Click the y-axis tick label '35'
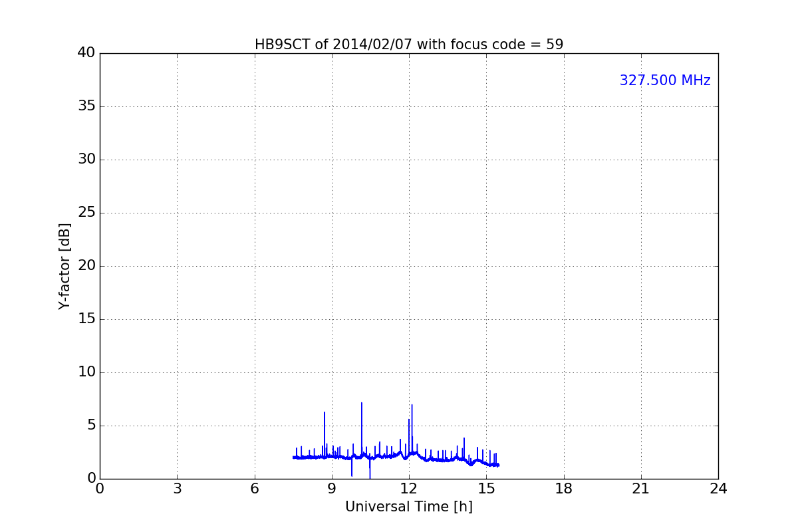The height and width of the screenshot is (532, 798). [x=86, y=106]
